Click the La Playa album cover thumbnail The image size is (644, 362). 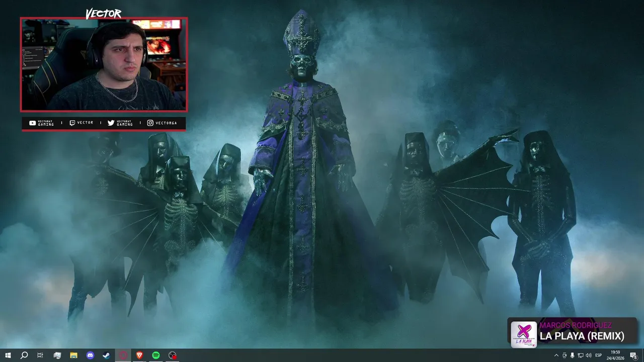point(524,334)
